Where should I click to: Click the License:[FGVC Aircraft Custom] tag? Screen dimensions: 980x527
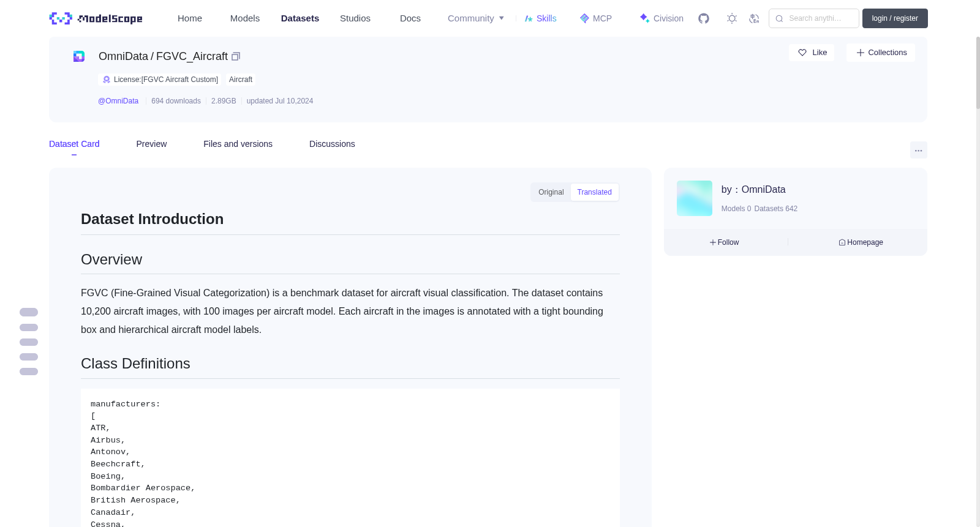point(159,80)
